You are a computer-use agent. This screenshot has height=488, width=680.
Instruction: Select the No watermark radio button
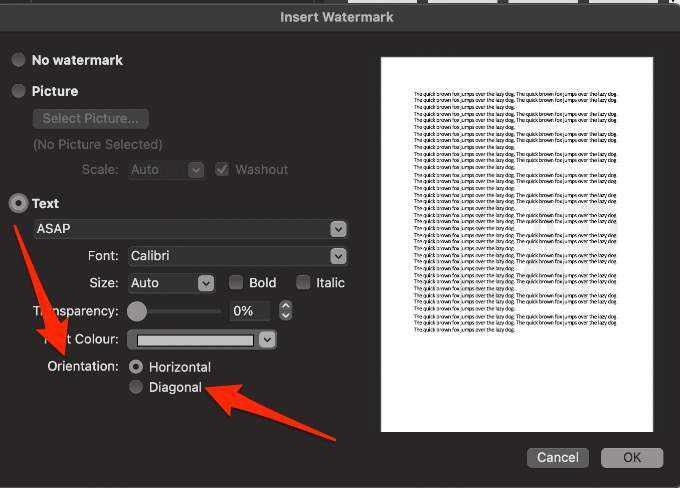[x=18, y=60]
